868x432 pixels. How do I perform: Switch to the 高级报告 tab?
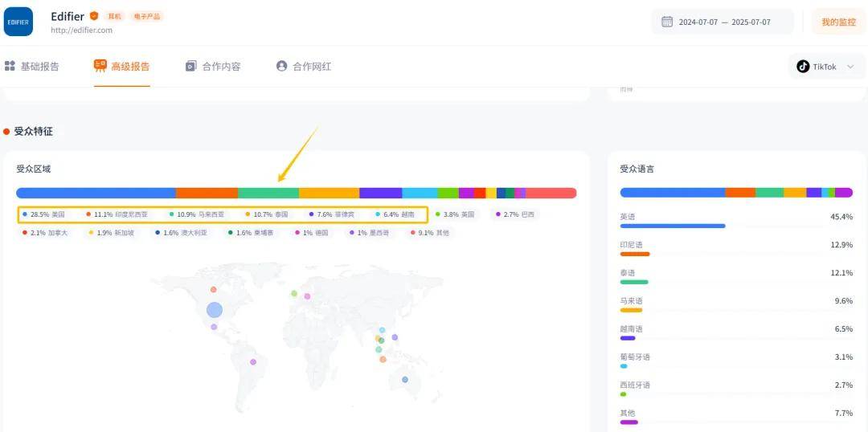click(x=121, y=67)
